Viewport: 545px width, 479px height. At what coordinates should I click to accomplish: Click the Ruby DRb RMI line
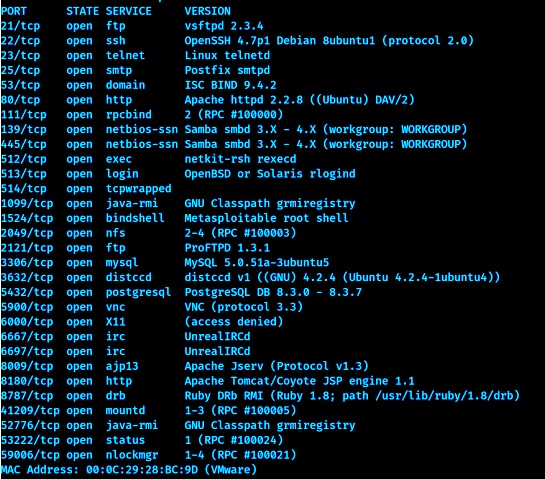[x=352, y=396]
